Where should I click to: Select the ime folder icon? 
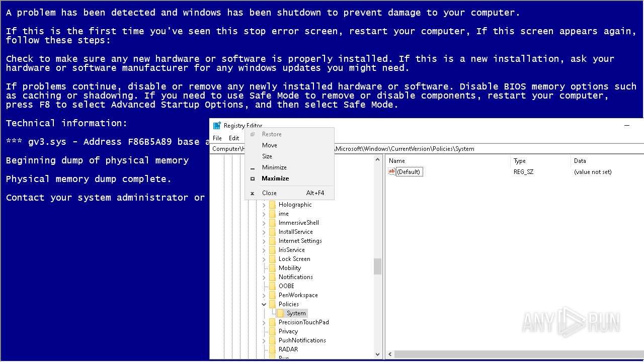pyautogui.click(x=272, y=214)
